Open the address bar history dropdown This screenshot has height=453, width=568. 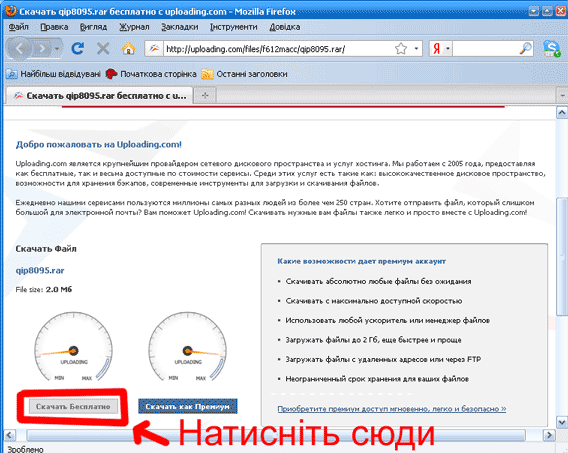click(x=416, y=49)
